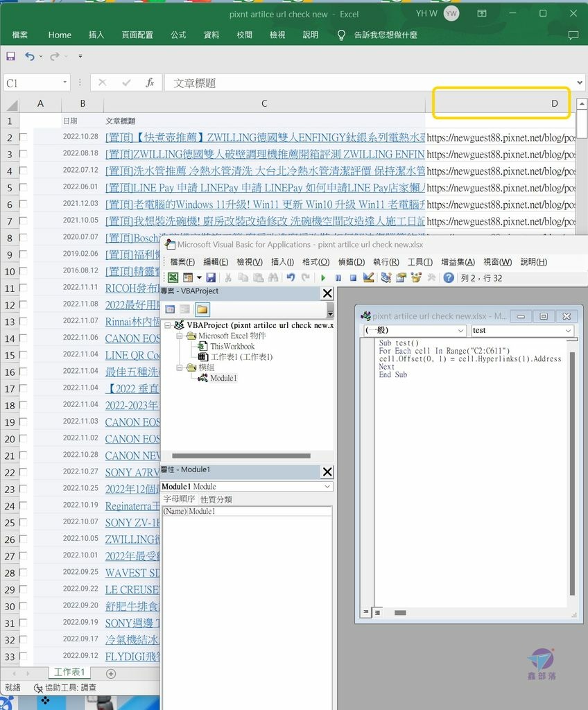588x710 pixels.
Task: Tick the checkbox in row 14
Action: pos(23,338)
